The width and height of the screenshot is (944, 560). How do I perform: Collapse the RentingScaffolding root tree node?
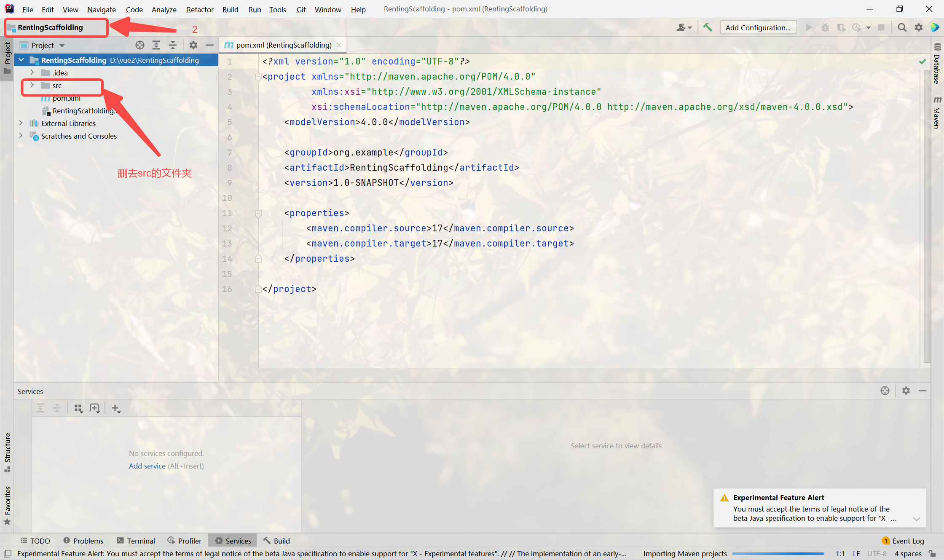pos(21,60)
